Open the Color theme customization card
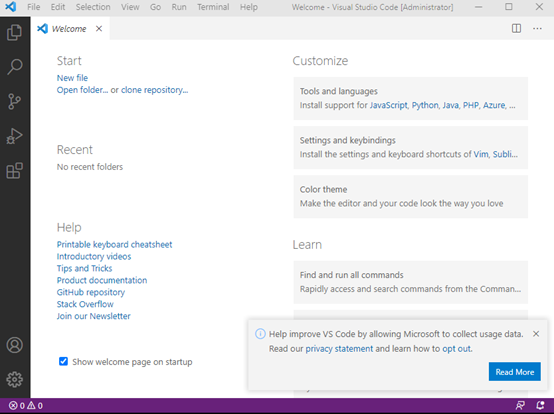554x414 pixels. pos(411,196)
